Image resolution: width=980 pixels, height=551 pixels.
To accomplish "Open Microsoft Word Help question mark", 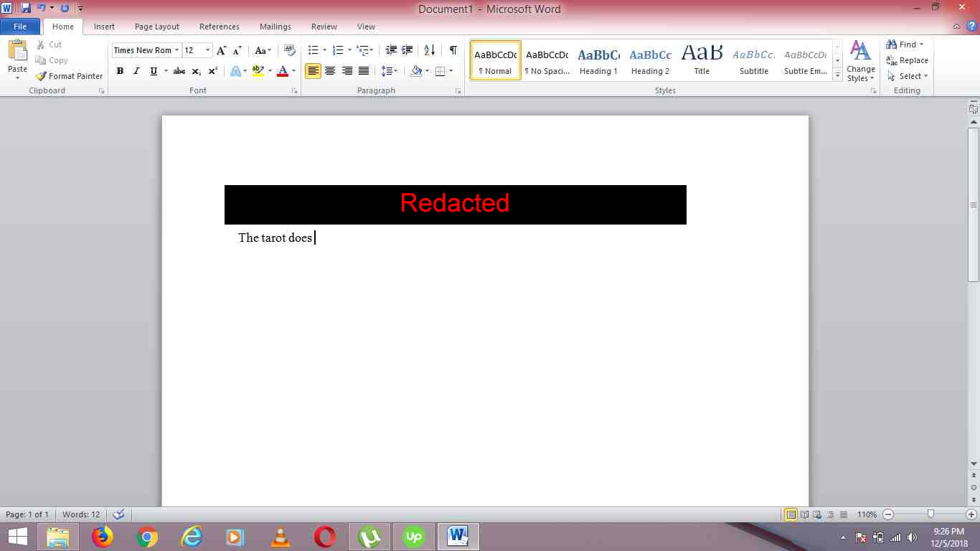I will pyautogui.click(x=971, y=27).
